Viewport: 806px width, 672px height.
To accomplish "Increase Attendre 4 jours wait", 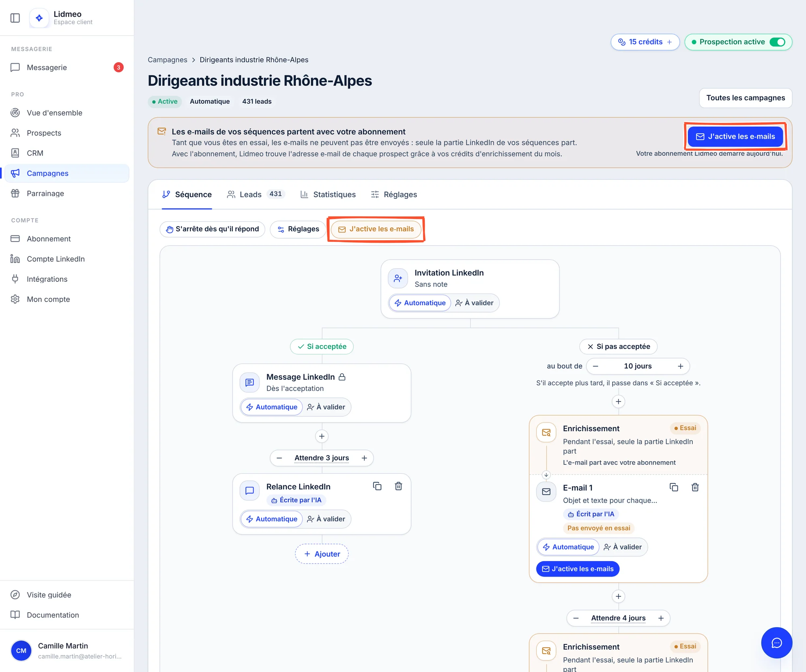I will (661, 618).
